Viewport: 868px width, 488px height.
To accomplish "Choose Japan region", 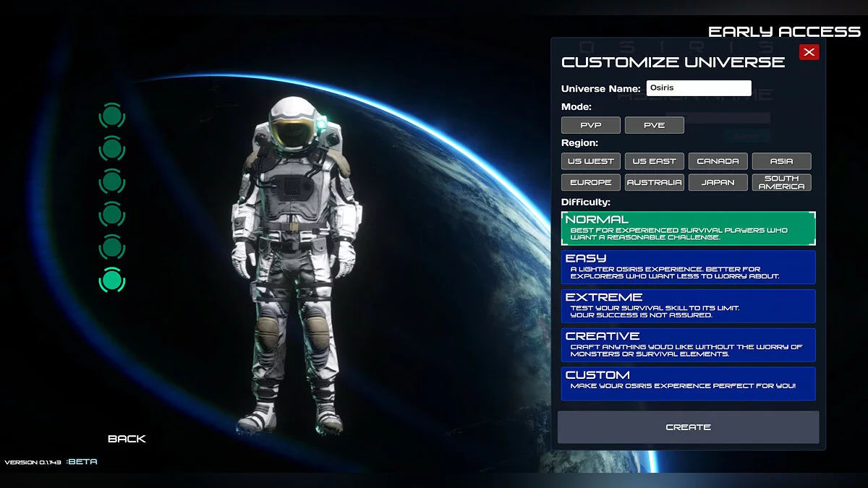I will point(718,183).
